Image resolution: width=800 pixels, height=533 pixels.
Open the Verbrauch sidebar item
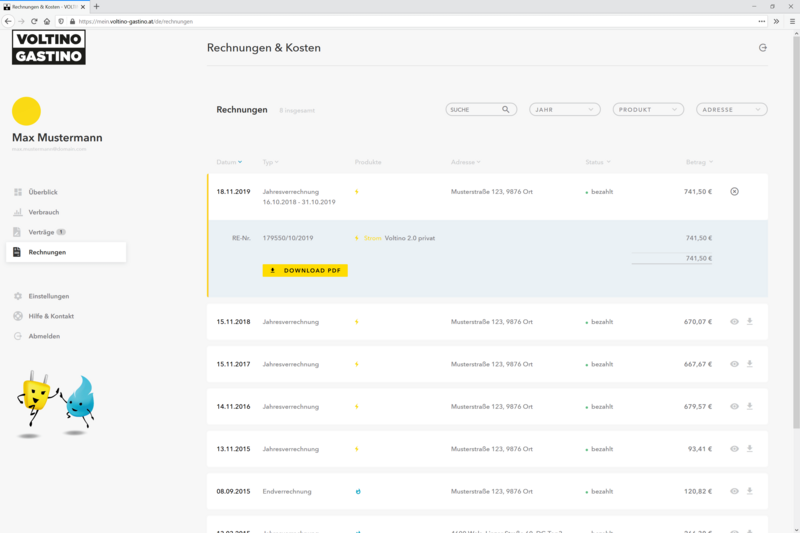[x=43, y=212]
